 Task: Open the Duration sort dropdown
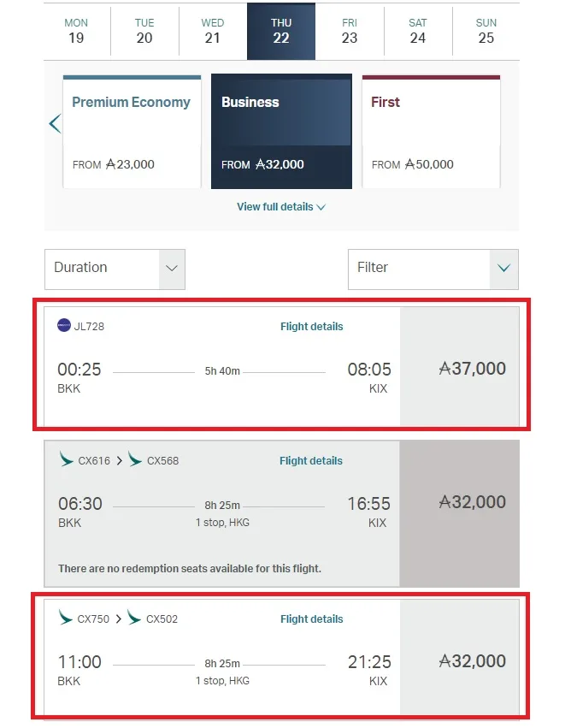[115, 269]
